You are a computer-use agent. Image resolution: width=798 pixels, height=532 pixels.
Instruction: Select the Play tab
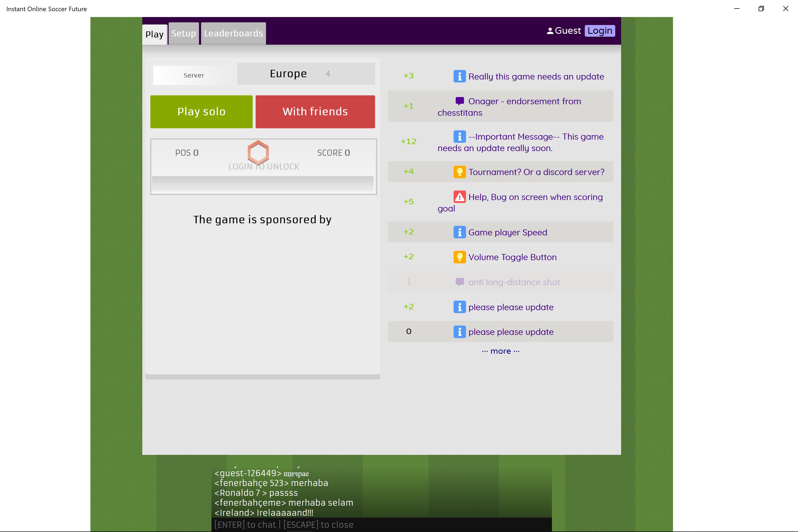pyautogui.click(x=154, y=34)
